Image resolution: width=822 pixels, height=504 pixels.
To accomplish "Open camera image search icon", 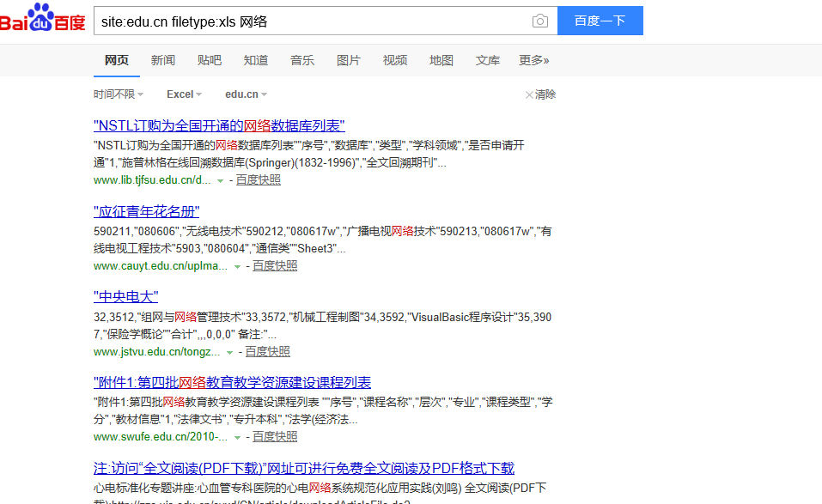I will click(540, 21).
